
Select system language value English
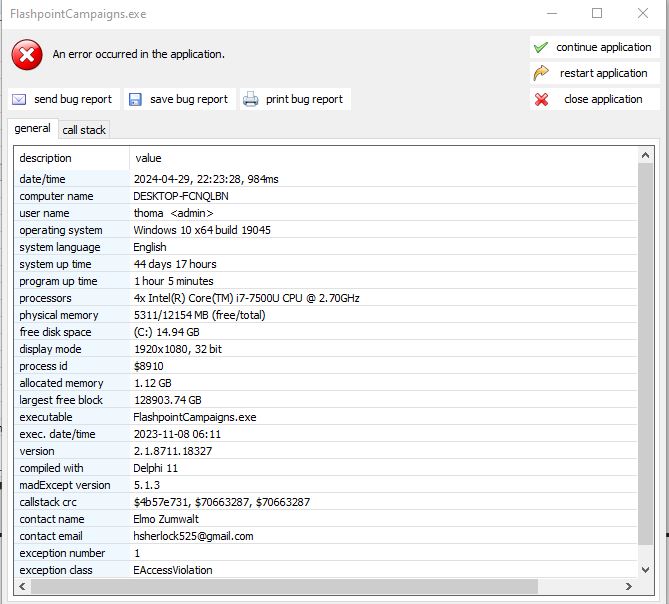point(150,247)
